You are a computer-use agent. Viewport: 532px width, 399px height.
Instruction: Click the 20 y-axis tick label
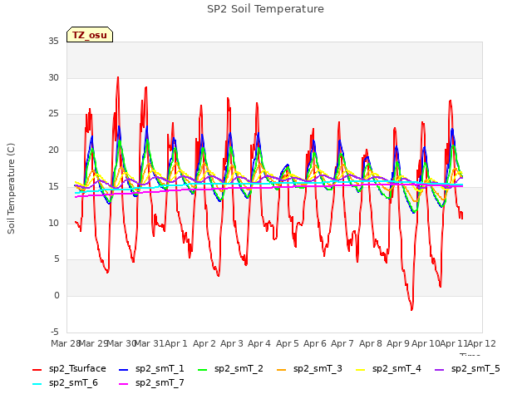pos(53,150)
